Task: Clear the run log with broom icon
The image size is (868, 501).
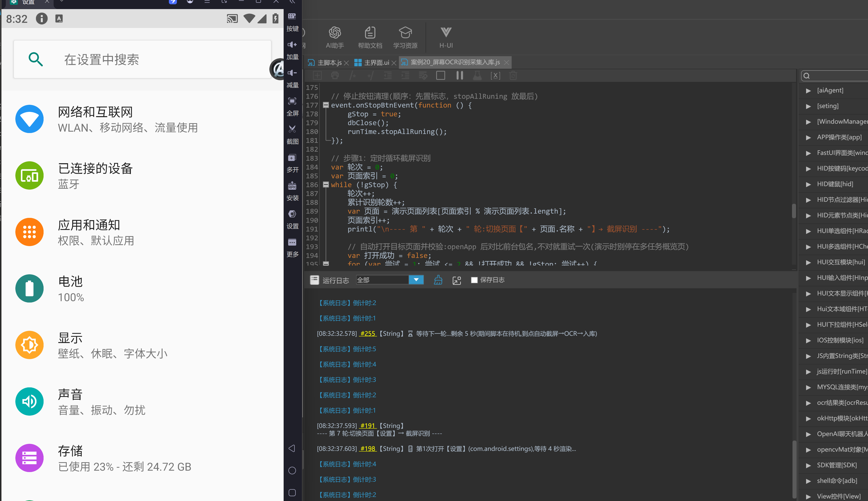Action: click(438, 280)
